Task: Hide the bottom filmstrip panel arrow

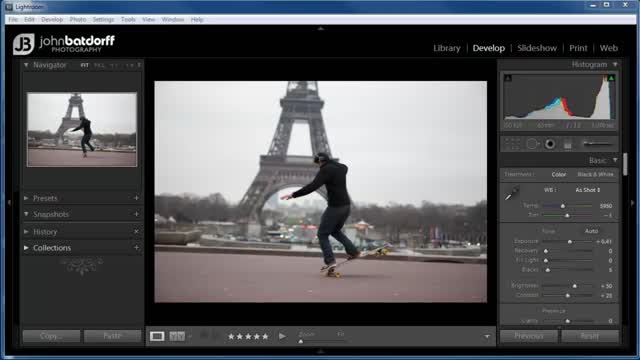Action: [320, 351]
